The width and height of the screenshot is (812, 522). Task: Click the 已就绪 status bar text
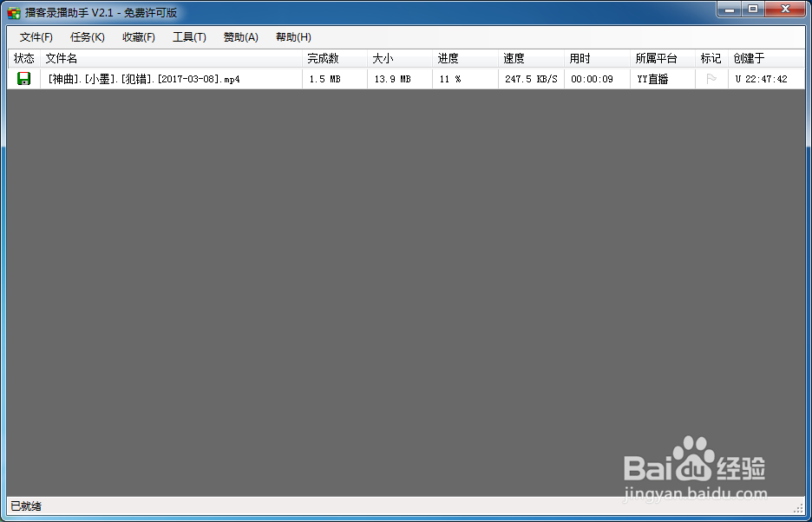26,506
